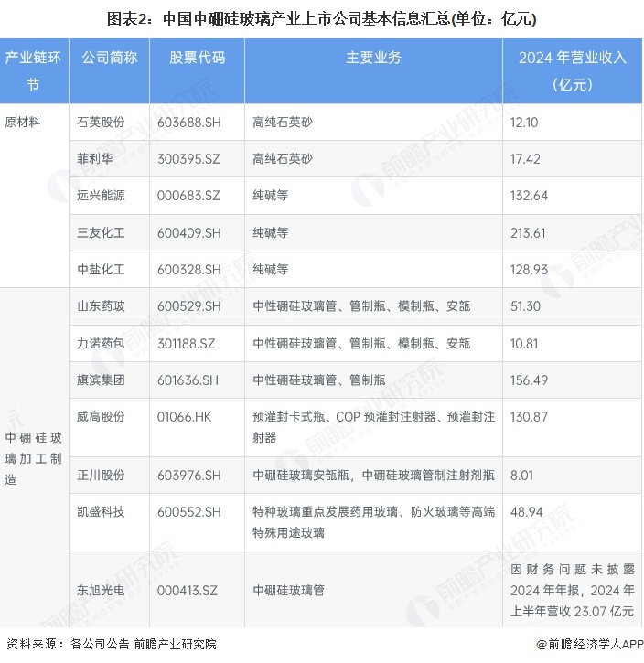Click stock code 000413.SZ
The width and height of the screenshot is (644, 663).
click(x=188, y=591)
